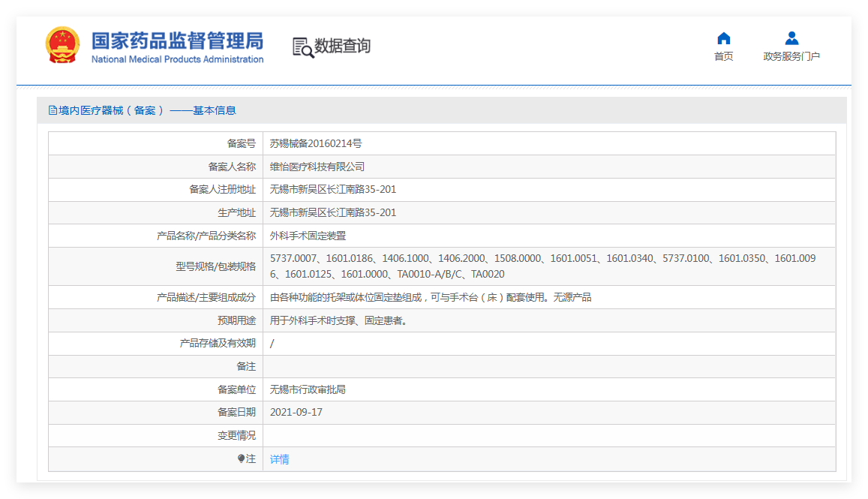Click the 备案号 field label
The height and width of the screenshot is (499, 868).
coord(242,143)
